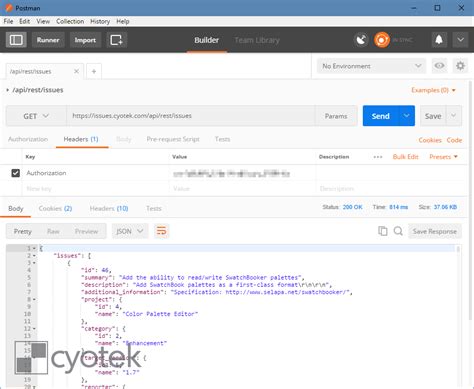The width and height of the screenshot is (474, 389).
Task: Expand the No Environment dropdown
Action: click(x=371, y=66)
